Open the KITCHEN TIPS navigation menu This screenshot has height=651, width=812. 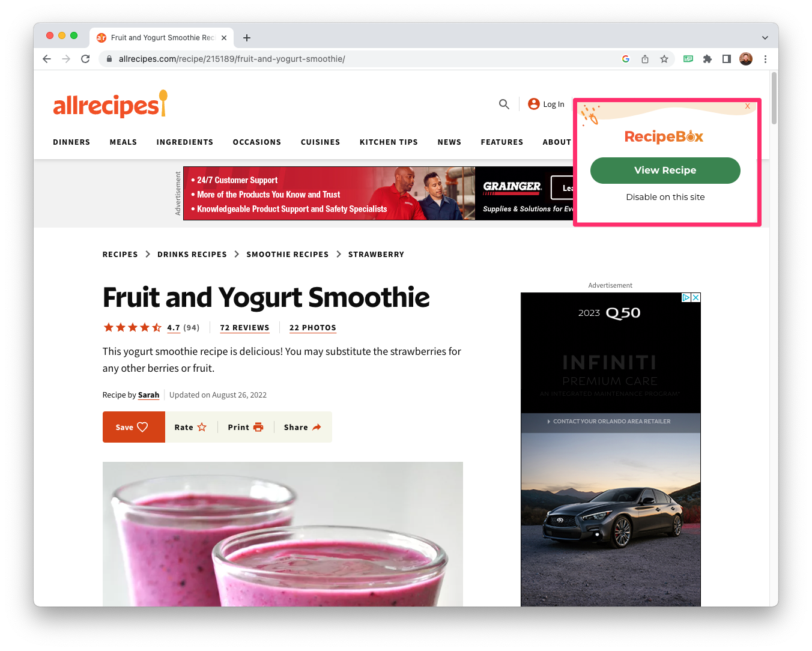click(x=389, y=142)
